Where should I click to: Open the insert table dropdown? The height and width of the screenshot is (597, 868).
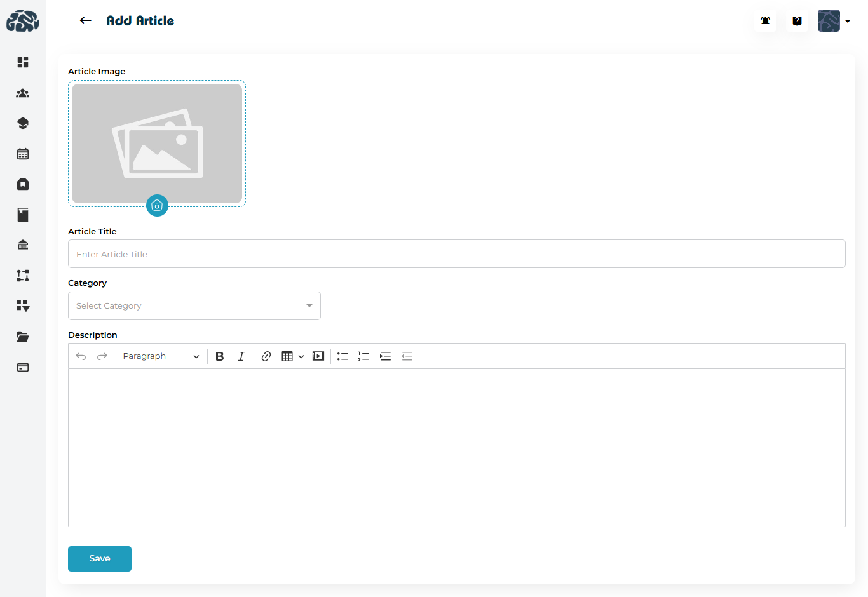(x=292, y=356)
